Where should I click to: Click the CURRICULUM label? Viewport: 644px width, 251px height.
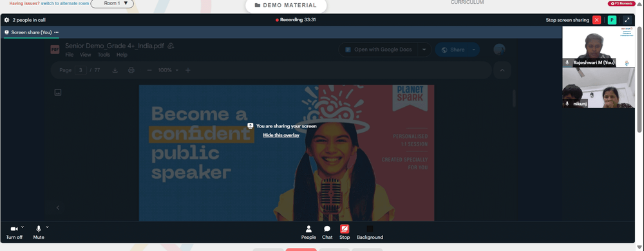tap(467, 3)
